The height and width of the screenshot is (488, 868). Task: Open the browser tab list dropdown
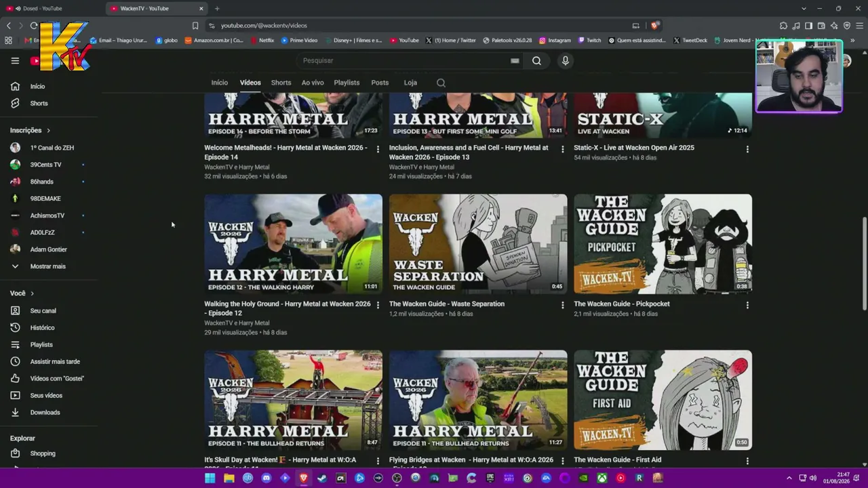[x=804, y=8]
